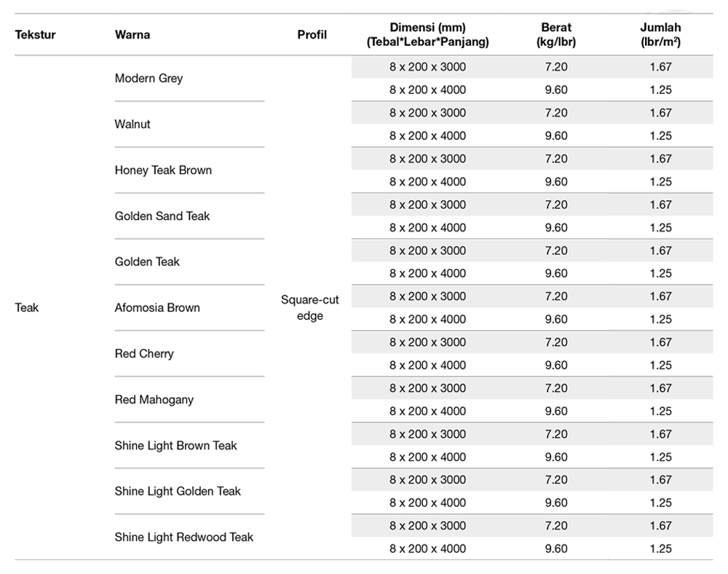Click the Berat (kg/lbr) header
This screenshot has height=574, width=728.
[556, 35]
